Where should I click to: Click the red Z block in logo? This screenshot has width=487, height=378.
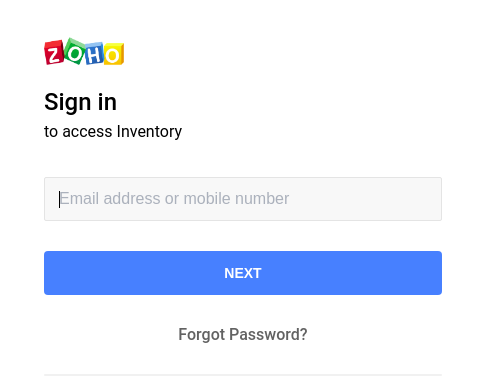pyautogui.click(x=54, y=52)
